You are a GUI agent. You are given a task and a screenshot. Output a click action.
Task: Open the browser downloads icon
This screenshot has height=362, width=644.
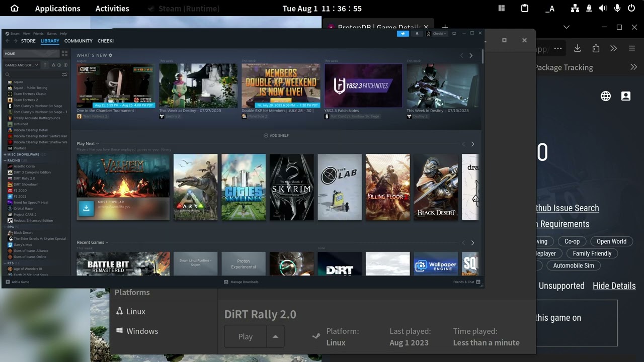(577, 48)
